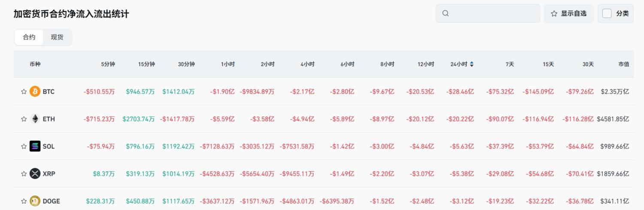This screenshot has height=210, width=644.
Task: Favorite BTC with its star icon
Action: 24,92
